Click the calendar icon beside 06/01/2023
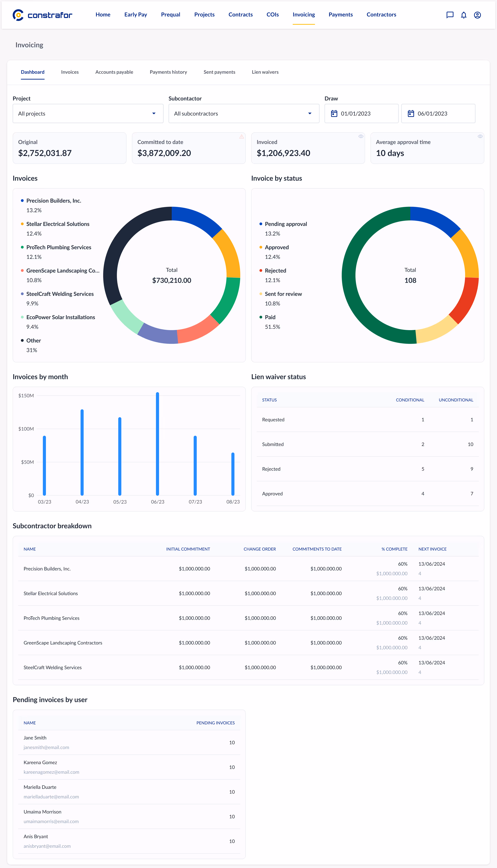Screen dimensions: 497x868 tap(411, 113)
